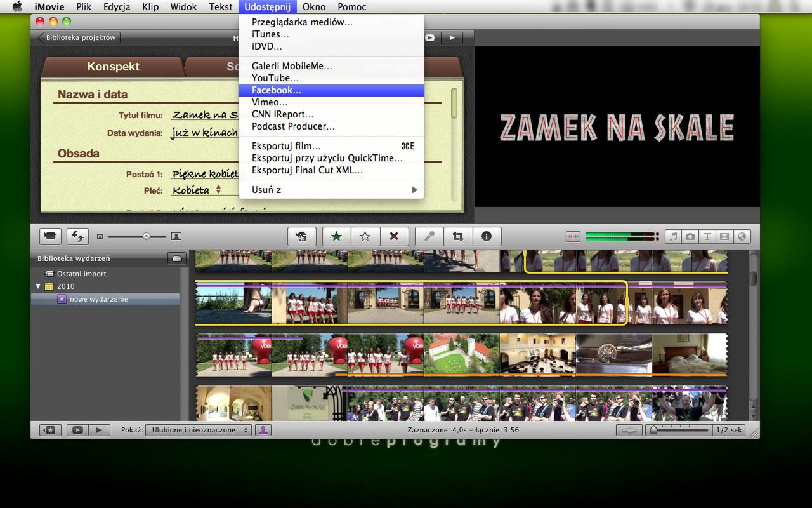The image size is (812, 508).
Task: Show the music and sound effects browser
Action: click(x=673, y=236)
